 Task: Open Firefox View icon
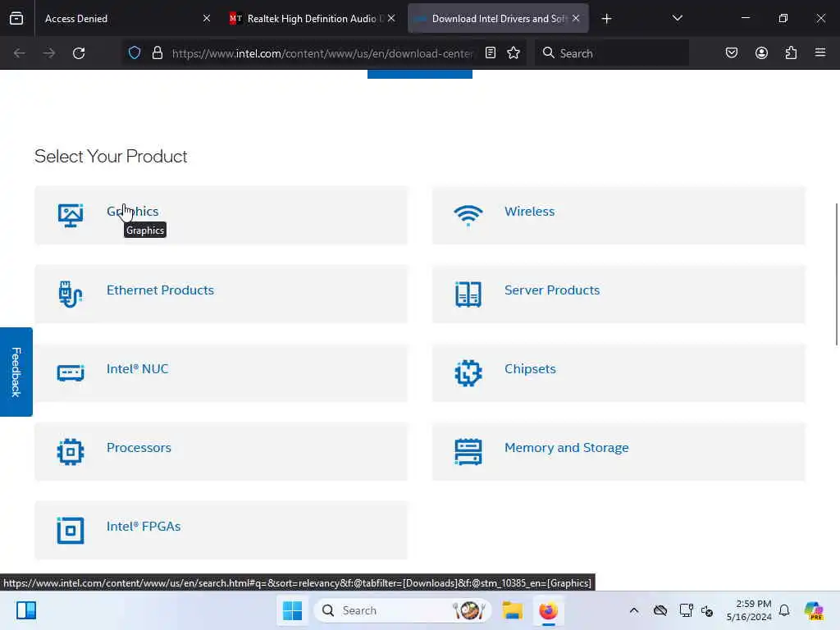point(16,19)
